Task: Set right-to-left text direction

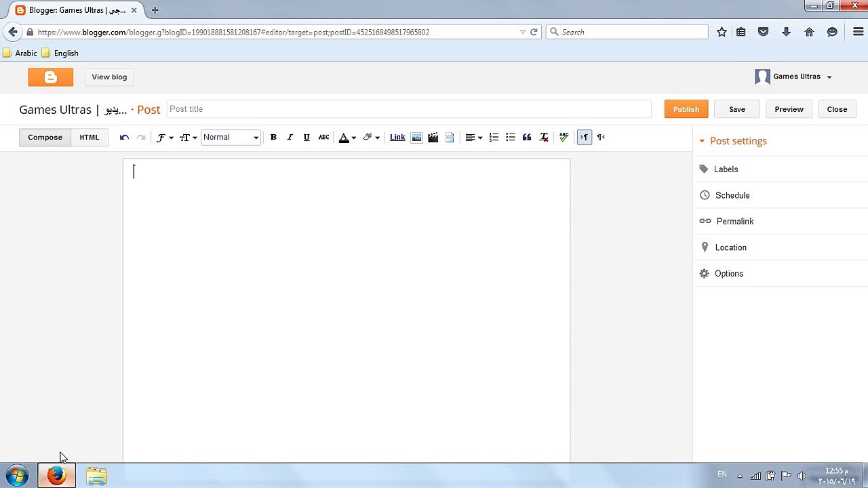Action: (601, 138)
